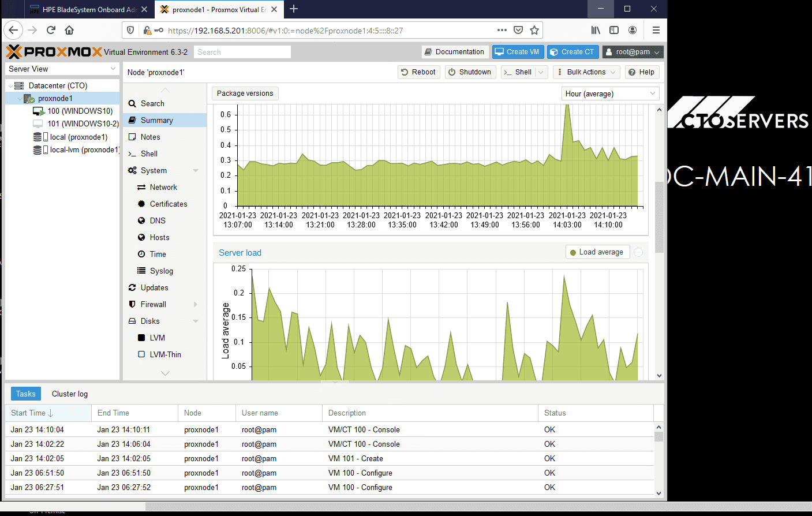Click the Create VM button
This screenshot has width=812, height=516.
pyautogui.click(x=518, y=52)
